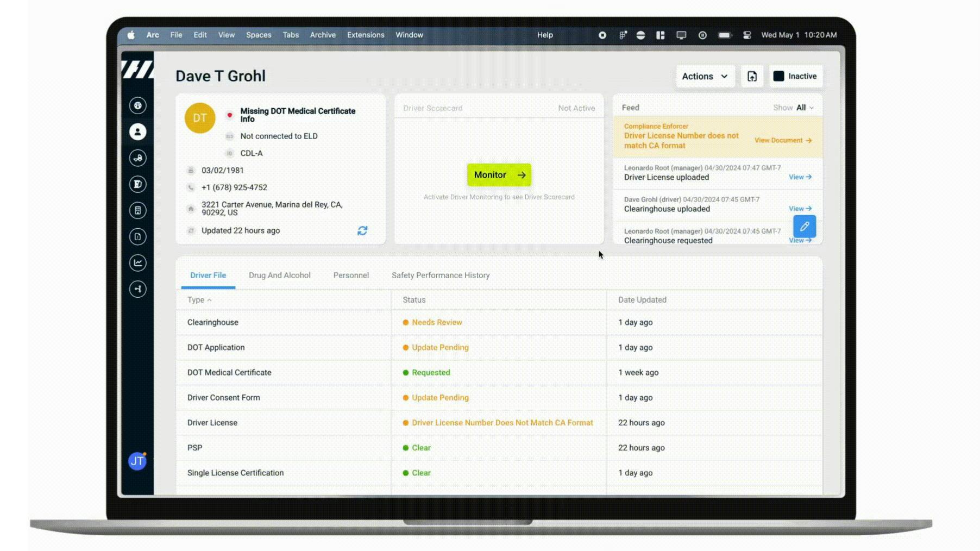Toggle the Inactive driver status
Viewport: 980px width, 551px height.
[795, 77]
